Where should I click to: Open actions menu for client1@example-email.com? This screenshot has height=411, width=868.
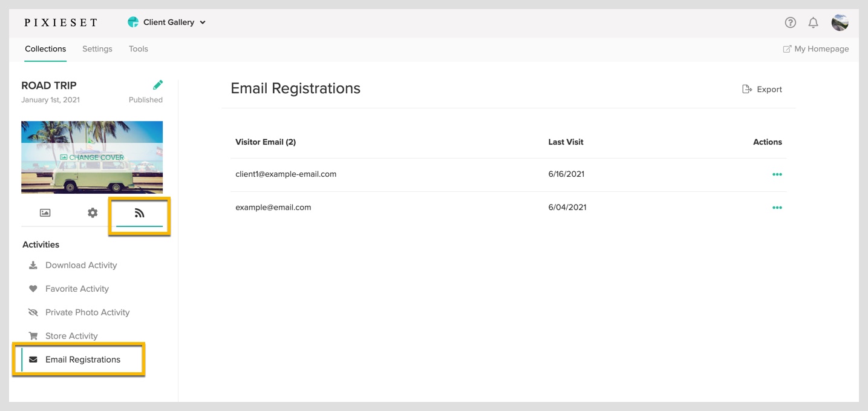coord(777,174)
